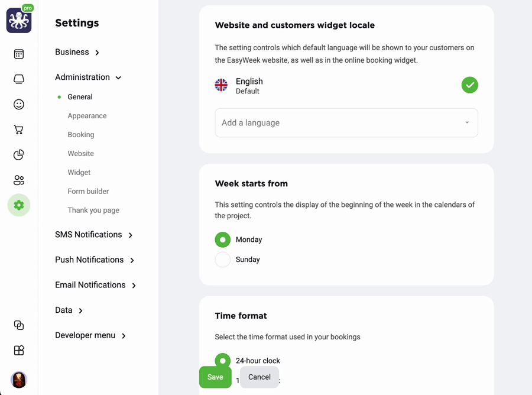The width and height of the screenshot is (532, 395).
Task: Click the EasyWeek octopus pro logo
Action: tap(19, 20)
